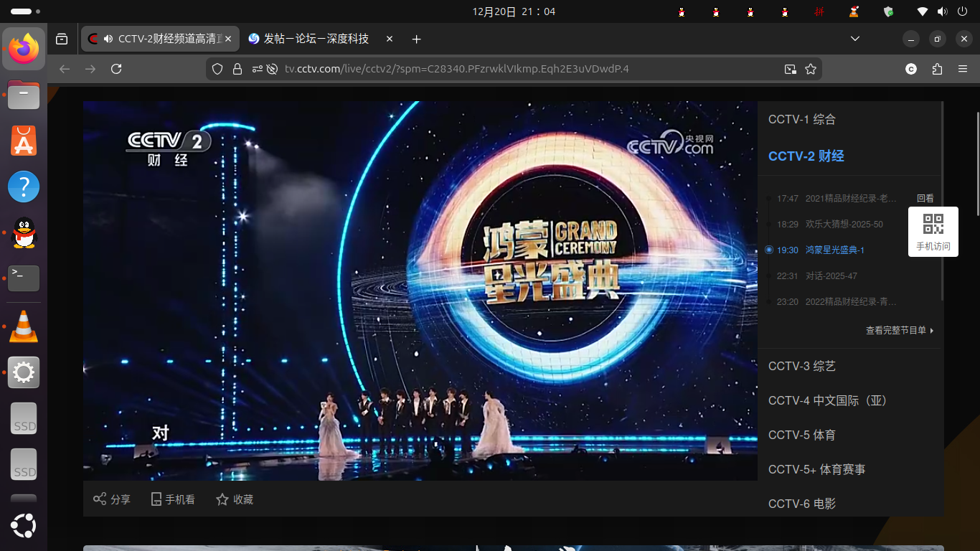Click 回看 replay for the 17:47 program
Screen dimensions: 980x551
pos(925,199)
